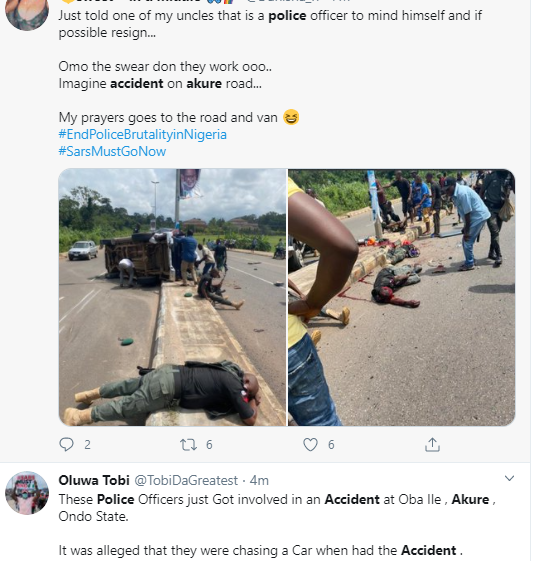View the left photo of the overturned van
This screenshot has width=533, height=561.
[172, 297]
